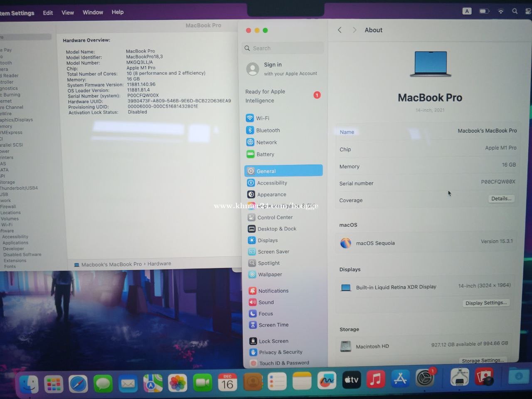
Task: Open the Help menu
Action: tap(118, 12)
